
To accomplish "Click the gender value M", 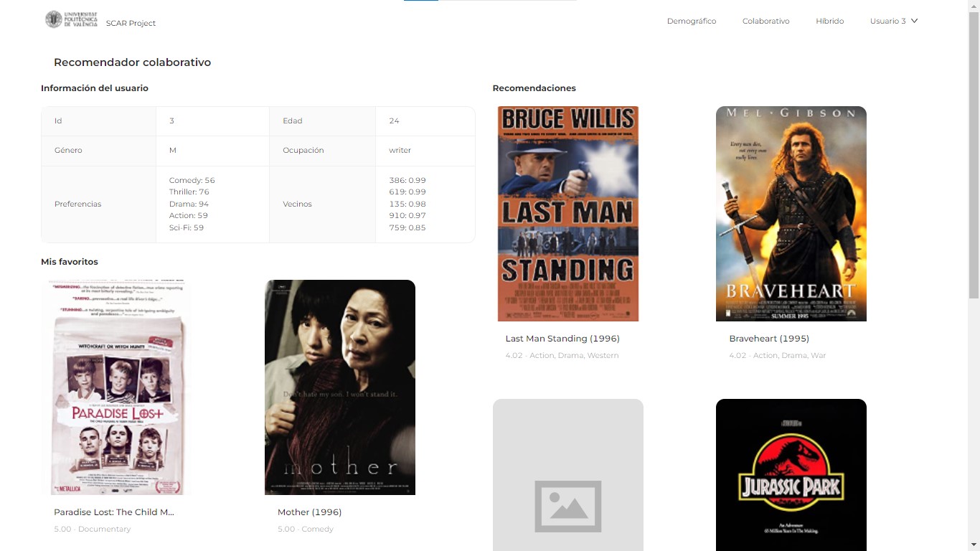I will point(172,150).
